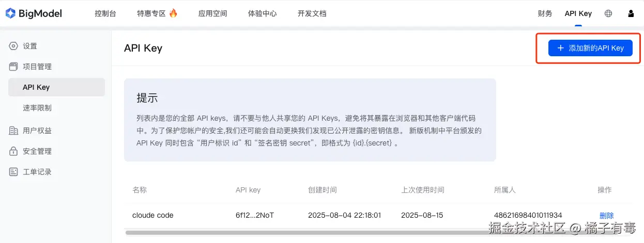Click the 'API Key' page title
This screenshot has width=644, height=243.
click(x=143, y=48)
